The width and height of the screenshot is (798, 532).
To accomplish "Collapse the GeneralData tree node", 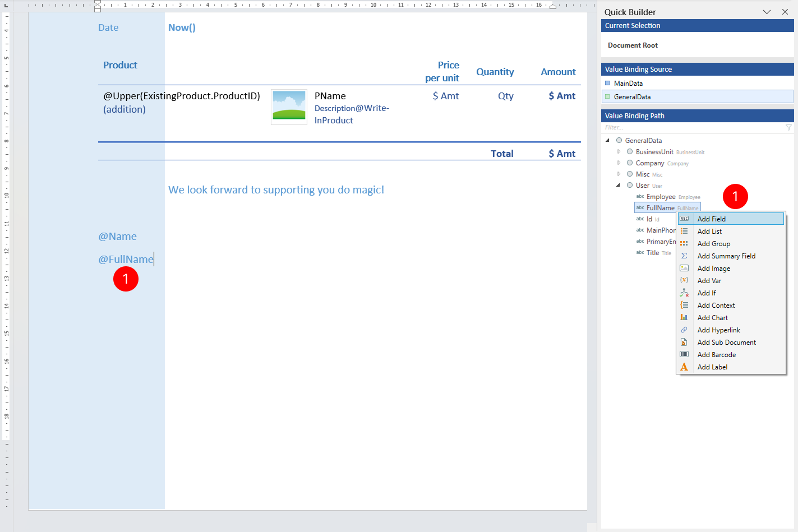I will (x=607, y=141).
